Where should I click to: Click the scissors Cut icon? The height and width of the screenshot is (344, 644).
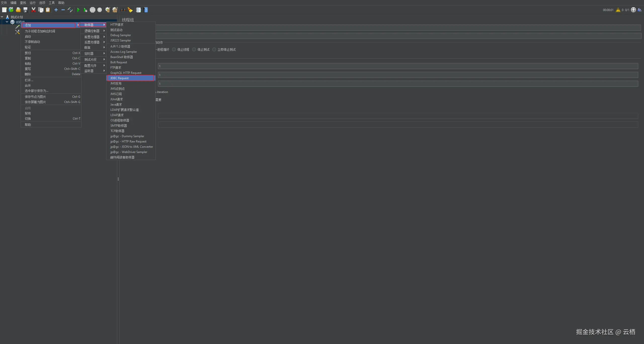(33, 10)
